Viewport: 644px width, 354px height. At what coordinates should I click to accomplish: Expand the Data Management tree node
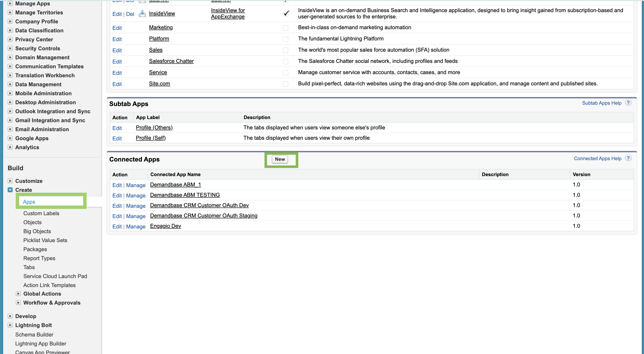click(x=10, y=84)
